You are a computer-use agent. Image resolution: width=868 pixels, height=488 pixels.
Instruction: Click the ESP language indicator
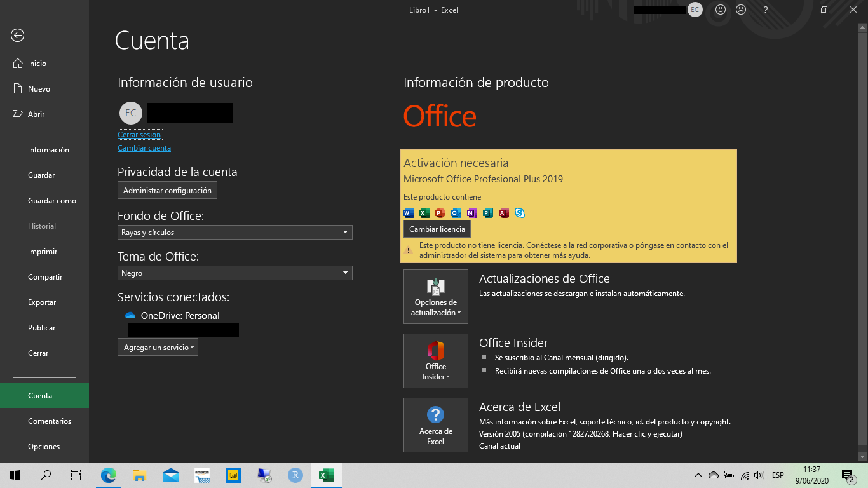778,475
